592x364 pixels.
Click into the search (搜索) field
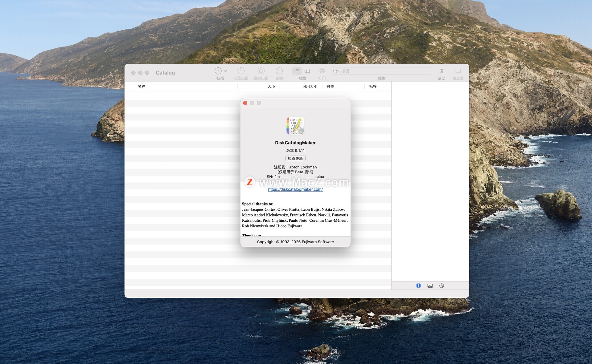[385, 71]
